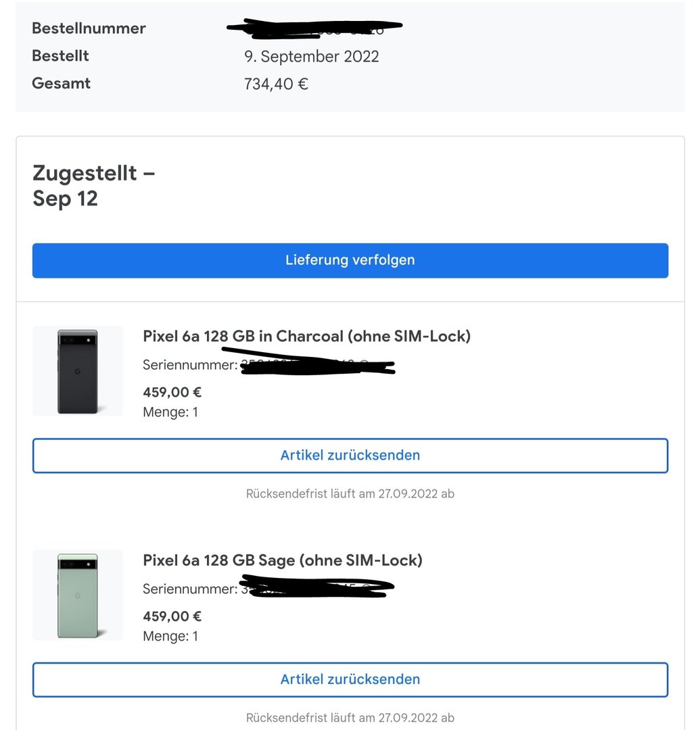Click the total amount 734,40 €
This screenshot has height=730, width=700.
click(x=276, y=84)
